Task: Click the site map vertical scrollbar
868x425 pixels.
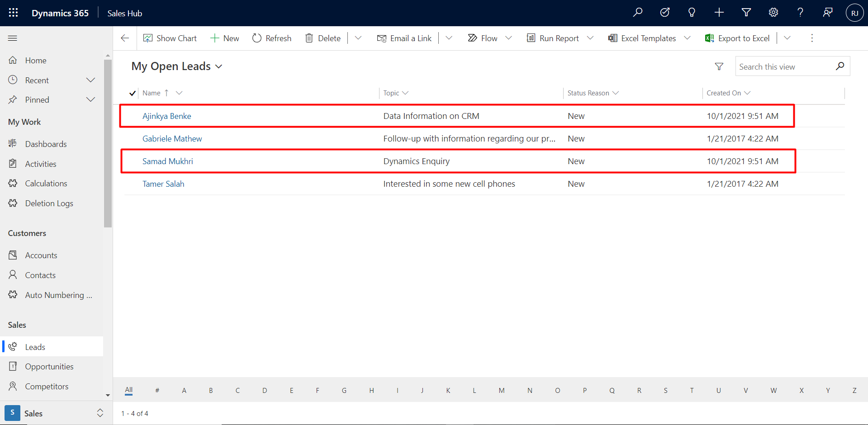Action: (x=108, y=143)
